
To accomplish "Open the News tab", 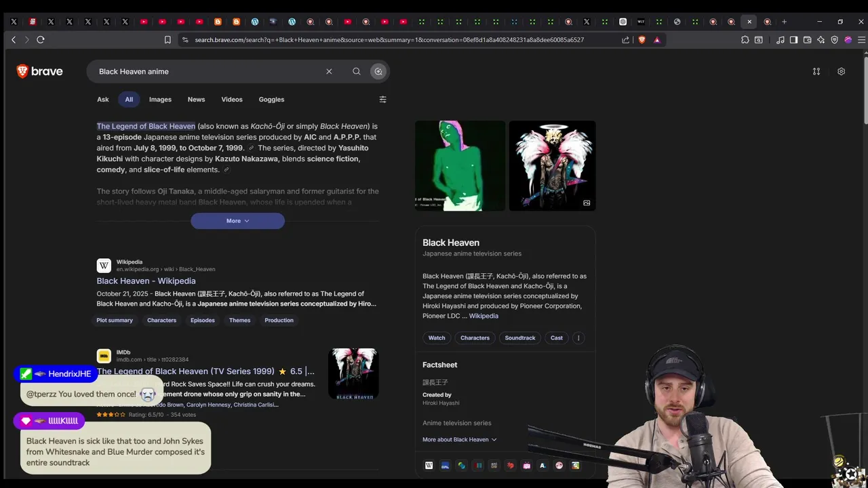I will coord(196,100).
